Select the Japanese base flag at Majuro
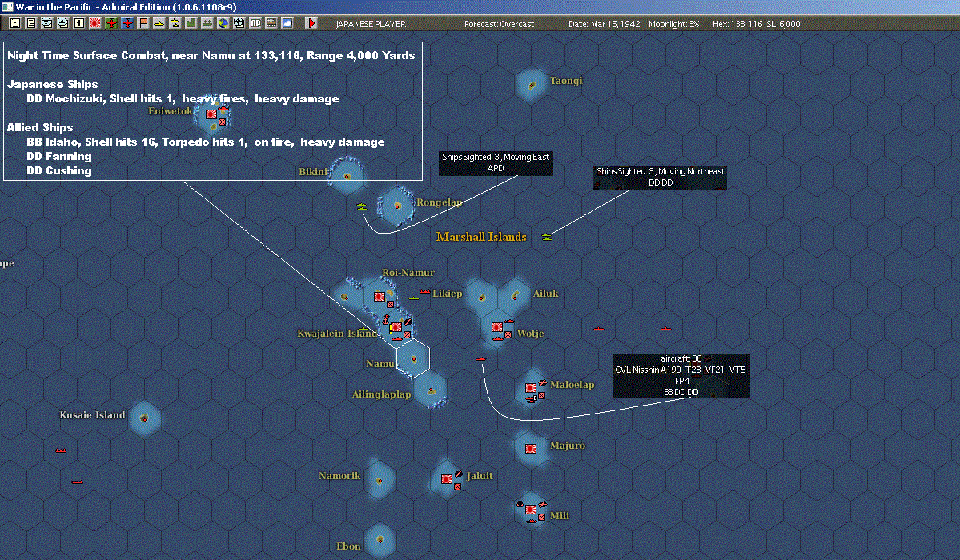This screenshot has width=960, height=560. 531,449
